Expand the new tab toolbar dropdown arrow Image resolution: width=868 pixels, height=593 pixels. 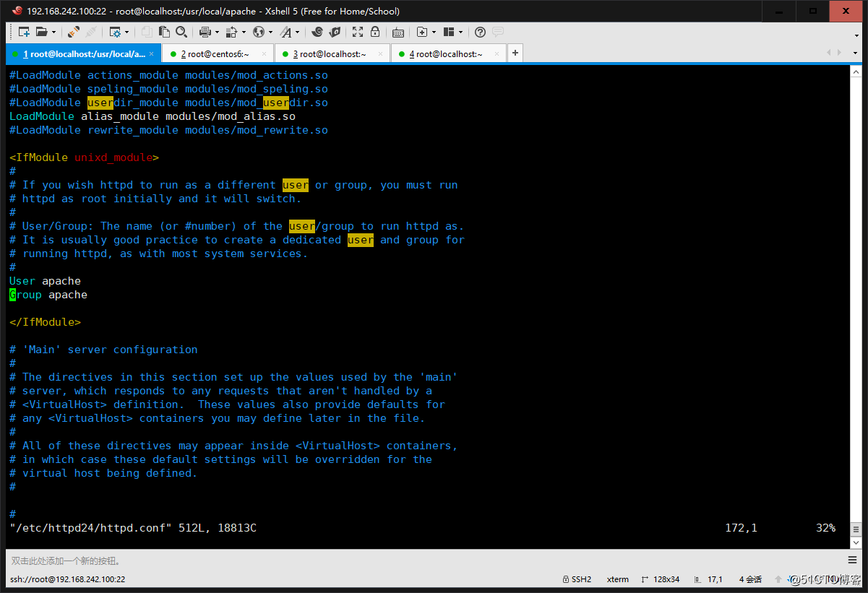point(434,32)
